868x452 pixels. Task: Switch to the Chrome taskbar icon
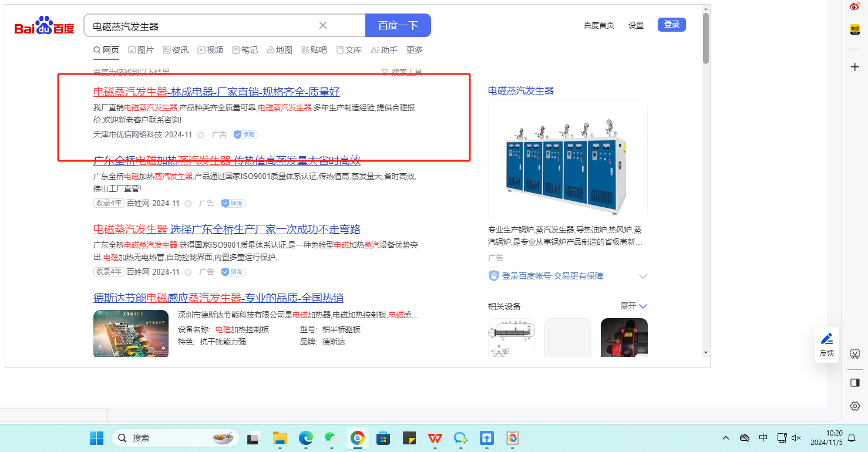(x=357, y=438)
